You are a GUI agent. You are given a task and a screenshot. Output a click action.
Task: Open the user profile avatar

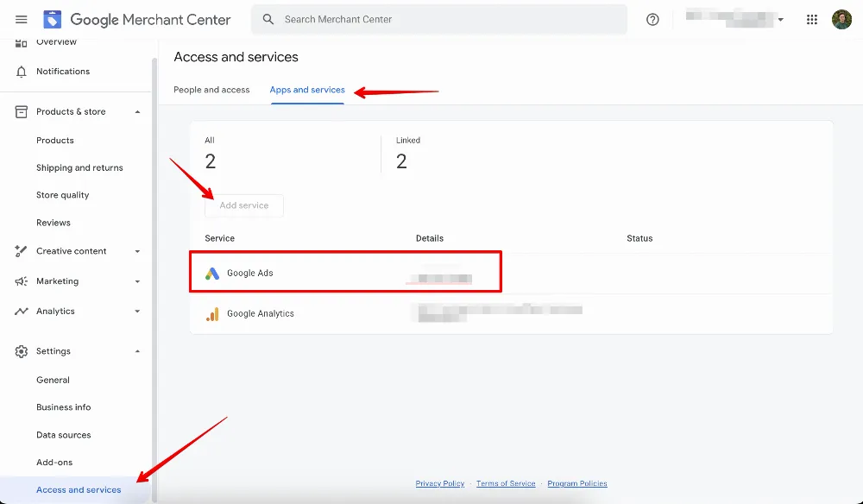841,19
